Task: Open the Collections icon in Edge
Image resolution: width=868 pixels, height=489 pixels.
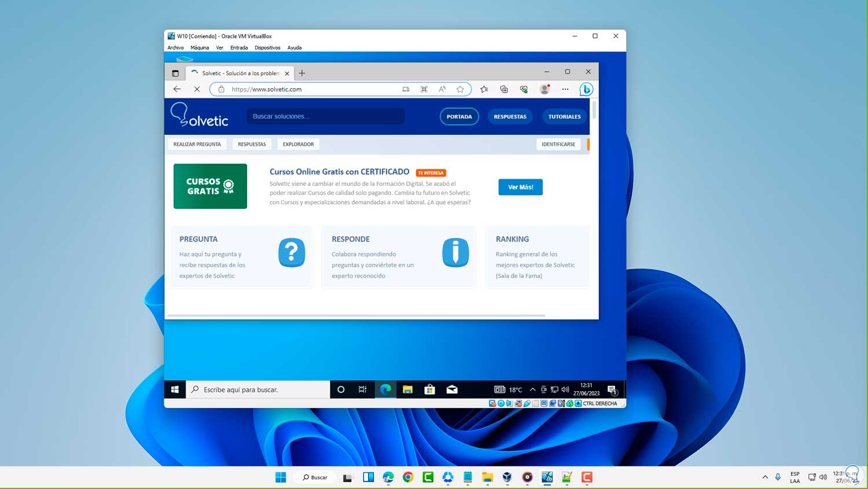Action: coord(504,89)
